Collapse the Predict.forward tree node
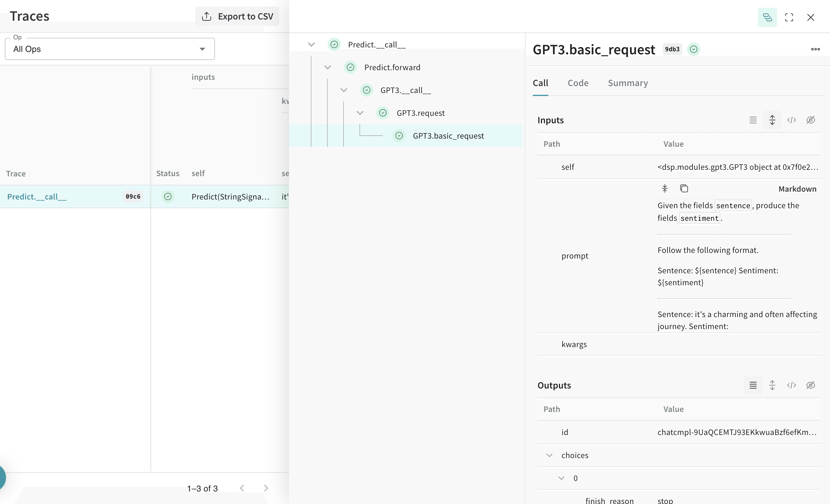The image size is (830, 504). pos(327,67)
